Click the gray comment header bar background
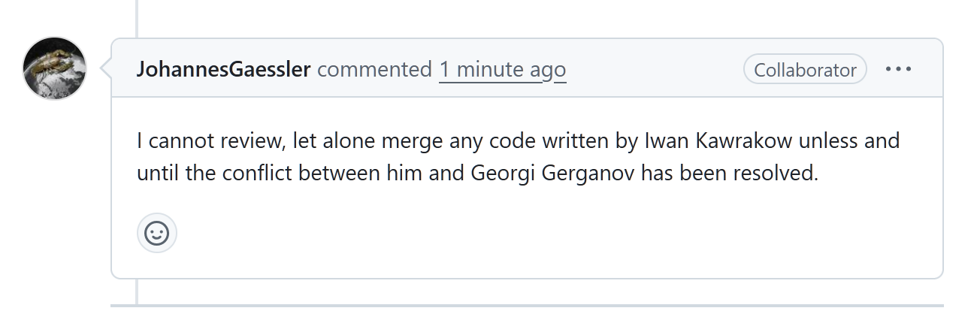 pyautogui.click(x=654, y=69)
